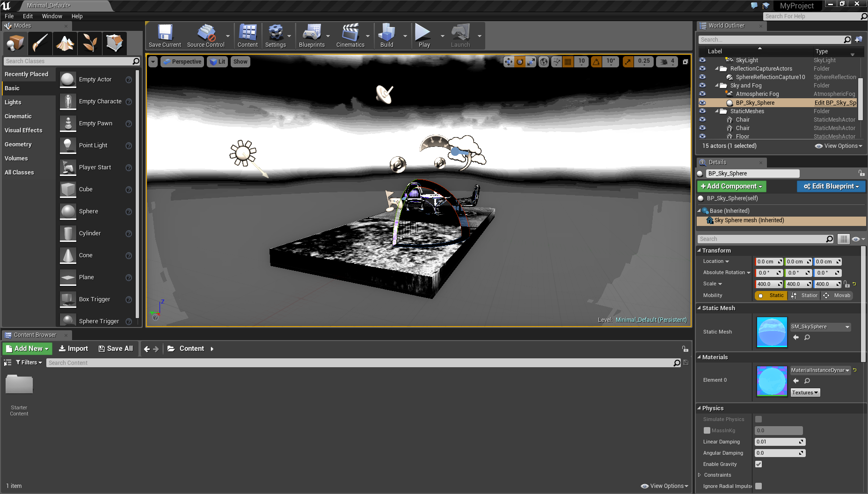
Task: Collapse the StaticMeshes folder in outliner
Action: [x=717, y=111]
